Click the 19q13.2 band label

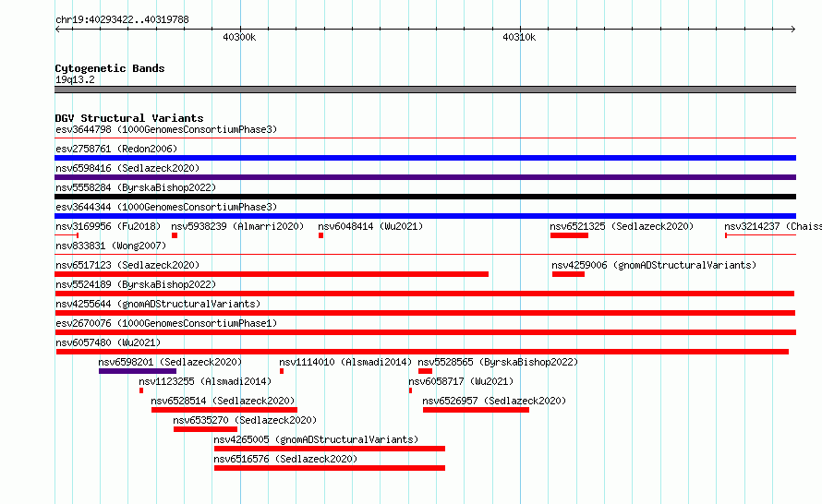[75, 79]
